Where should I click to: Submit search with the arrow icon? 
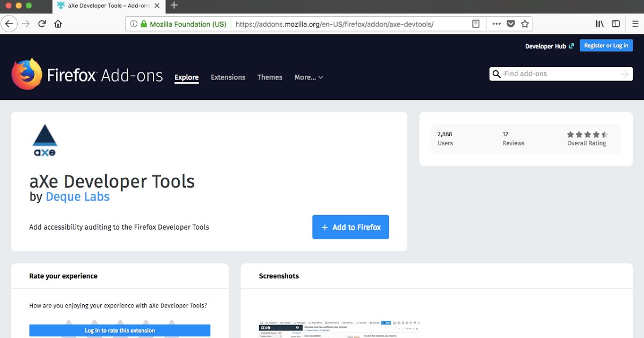(624, 74)
